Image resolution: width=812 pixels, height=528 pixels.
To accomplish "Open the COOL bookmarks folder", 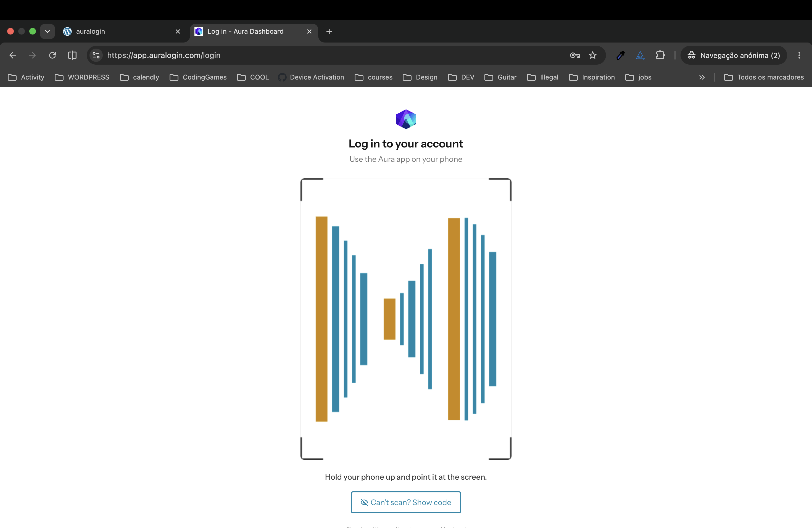I will [253, 77].
